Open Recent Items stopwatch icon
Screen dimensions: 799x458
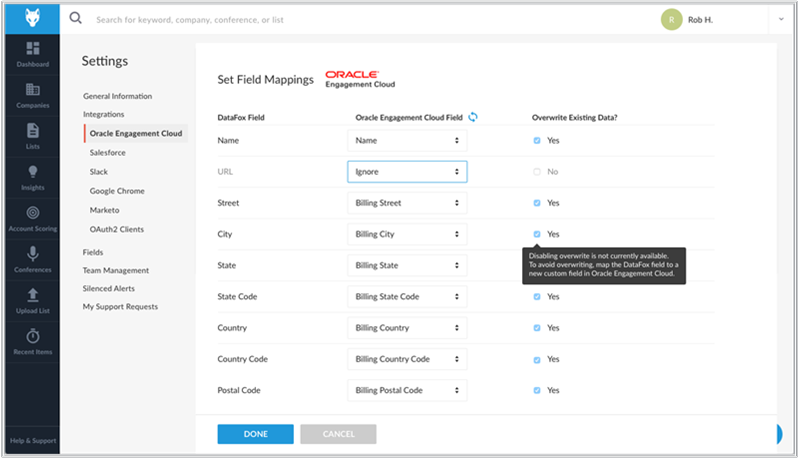pyautogui.click(x=32, y=336)
